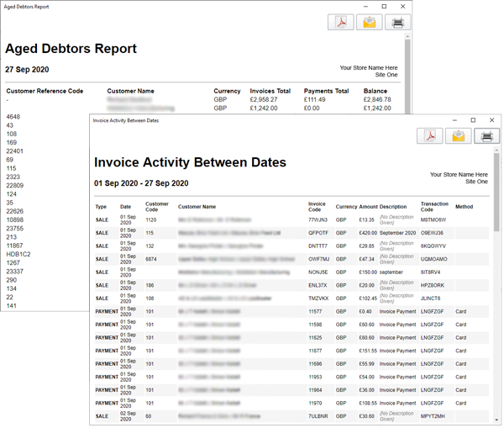The height and width of the screenshot is (428, 504).
Task: Export Invoice Activity report as PDF
Action: 429,136
